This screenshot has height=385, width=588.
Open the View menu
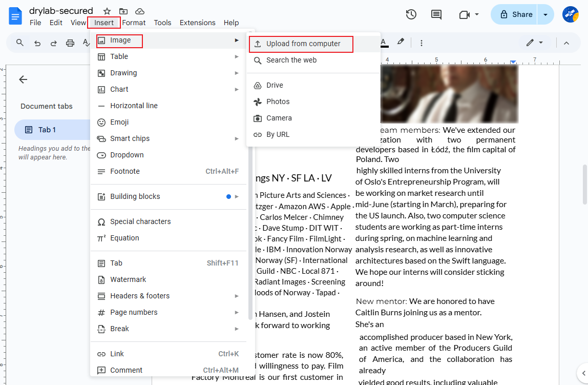[78, 23]
